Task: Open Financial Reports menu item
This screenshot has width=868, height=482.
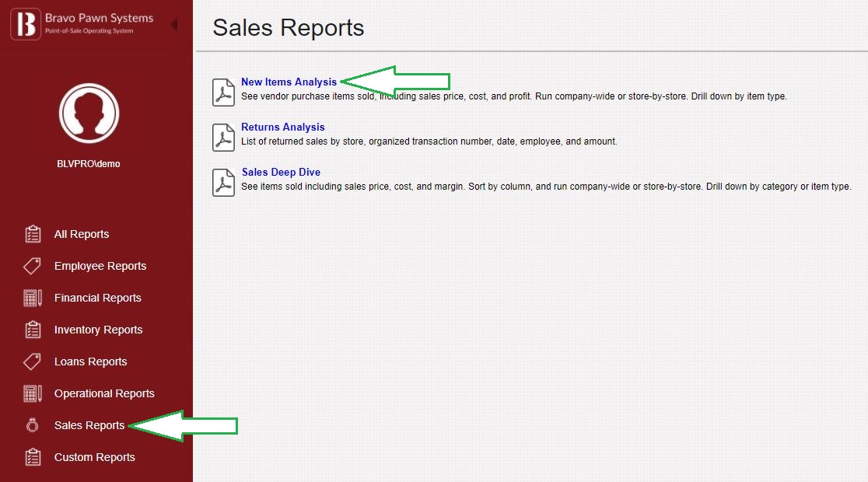Action: [97, 298]
